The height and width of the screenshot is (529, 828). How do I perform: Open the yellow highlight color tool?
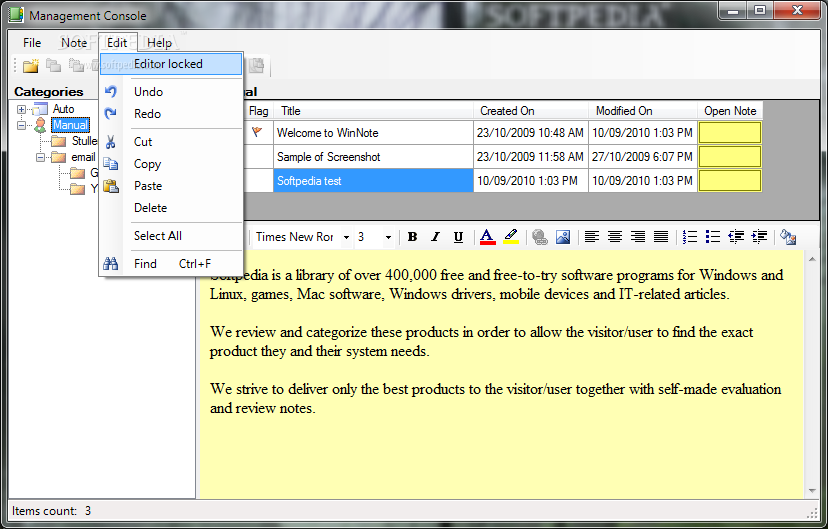point(511,237)
